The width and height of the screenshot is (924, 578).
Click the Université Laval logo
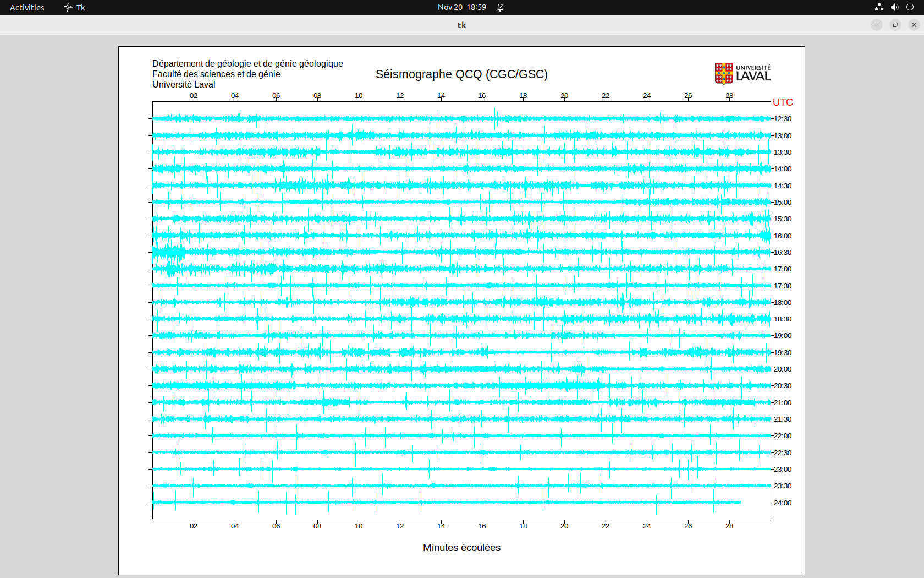[x=743, y=73]
